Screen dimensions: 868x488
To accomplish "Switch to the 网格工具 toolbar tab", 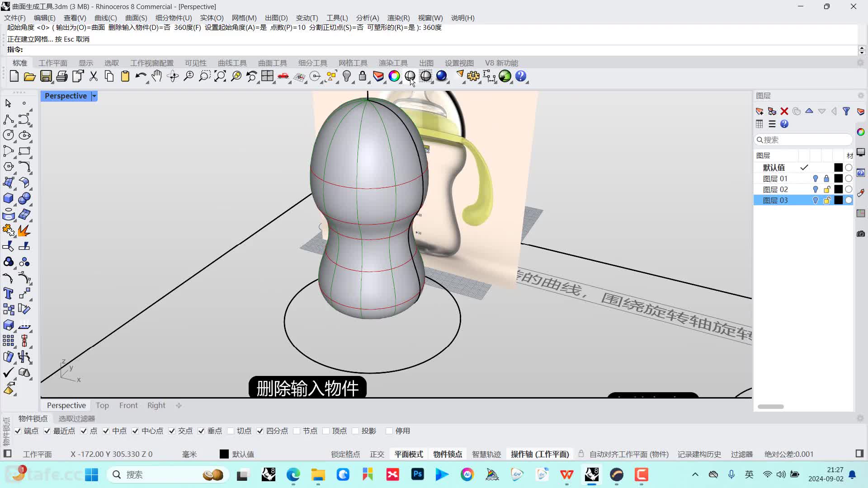I will tap(353, 63).
